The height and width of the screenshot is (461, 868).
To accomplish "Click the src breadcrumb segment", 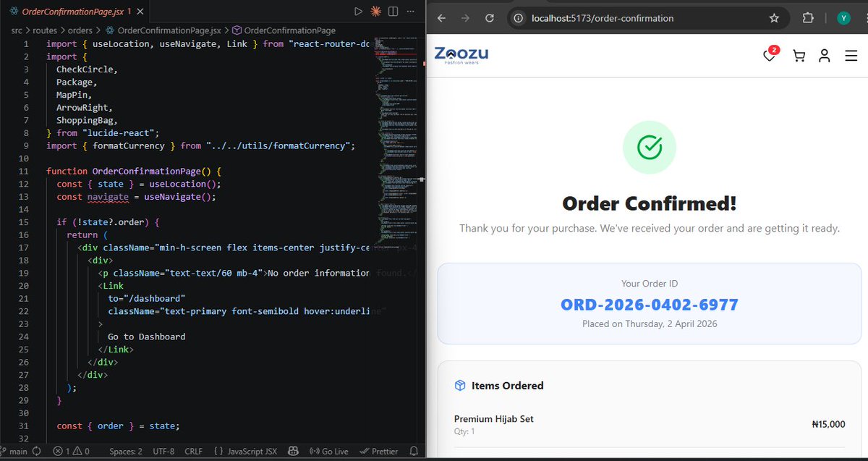I will (17, 30).
